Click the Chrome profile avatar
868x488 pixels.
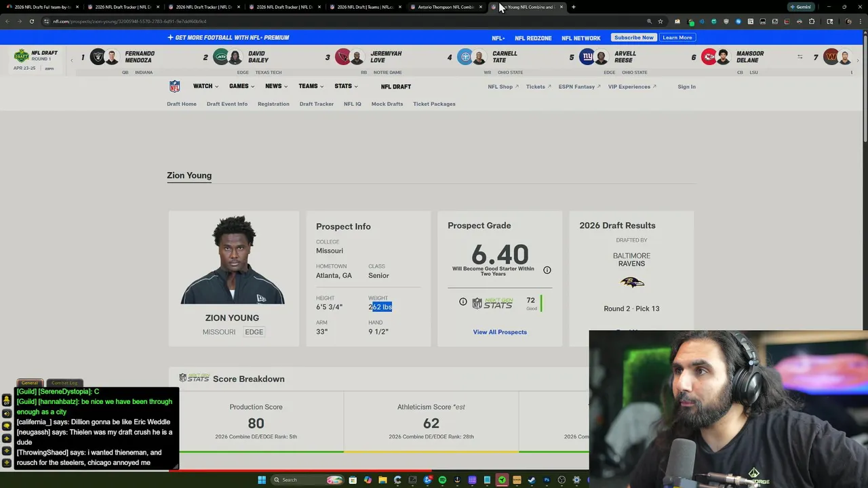click(848, 21)
